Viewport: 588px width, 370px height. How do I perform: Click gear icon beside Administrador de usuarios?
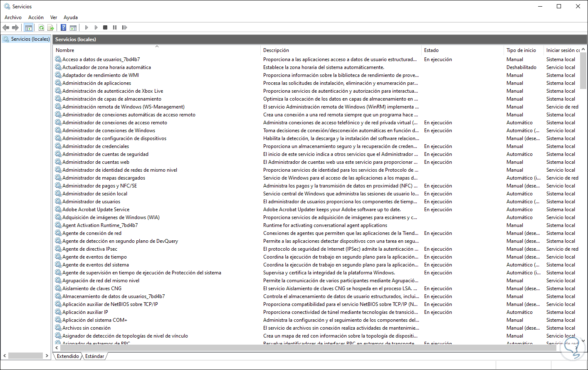coord(58,202)
